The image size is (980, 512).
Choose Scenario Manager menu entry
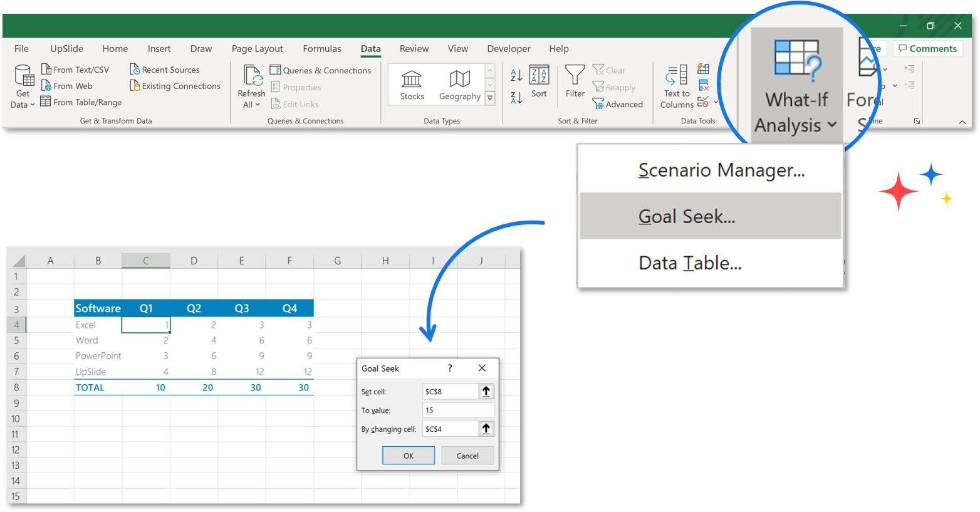tap(721, 170)
